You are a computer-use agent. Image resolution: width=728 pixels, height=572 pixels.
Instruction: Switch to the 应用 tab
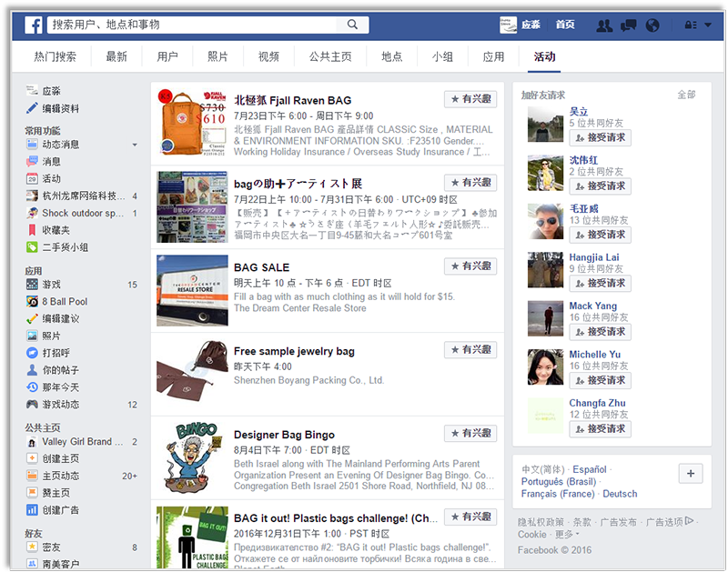[x=493, y=56]
